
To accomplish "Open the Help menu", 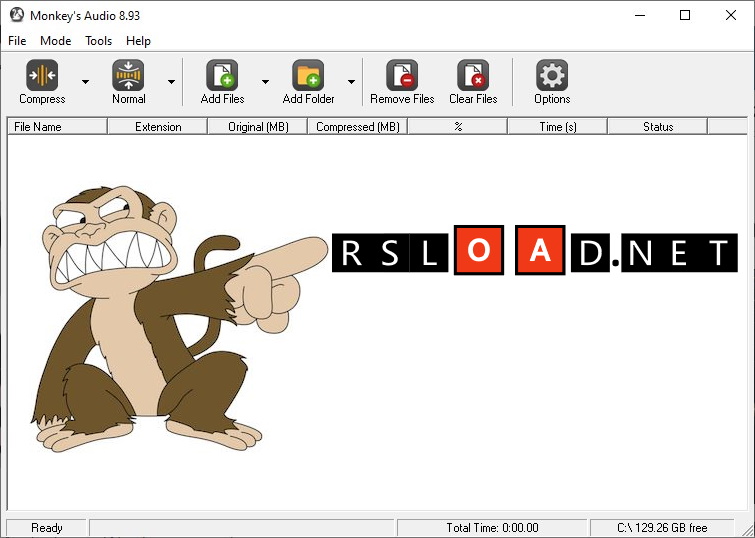I will click(139, 41).
